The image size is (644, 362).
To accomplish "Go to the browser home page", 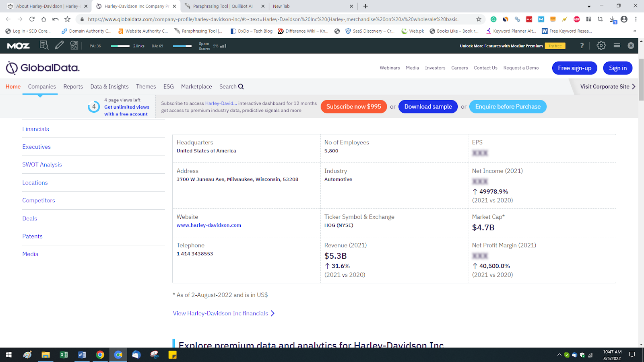I will (43, 19).
